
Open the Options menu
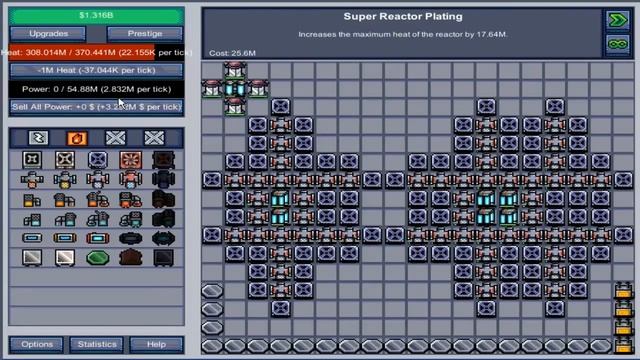tap(37, 344)
